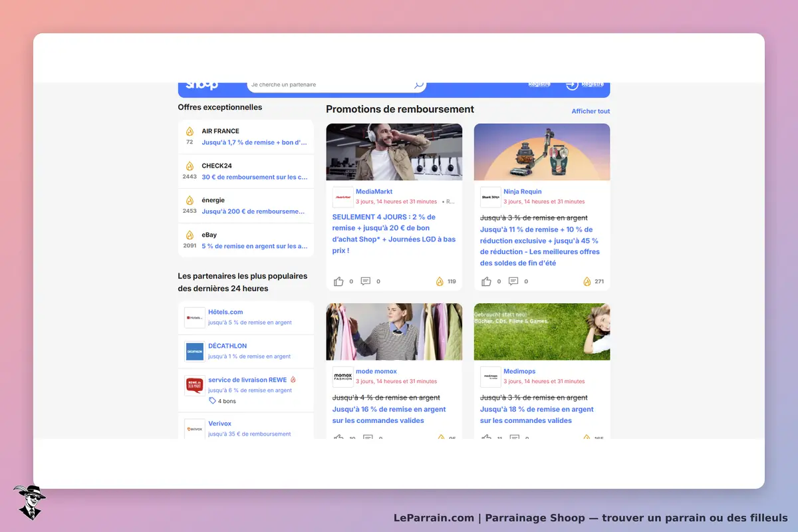Click the MediaMarkt store name

[374, 192]
